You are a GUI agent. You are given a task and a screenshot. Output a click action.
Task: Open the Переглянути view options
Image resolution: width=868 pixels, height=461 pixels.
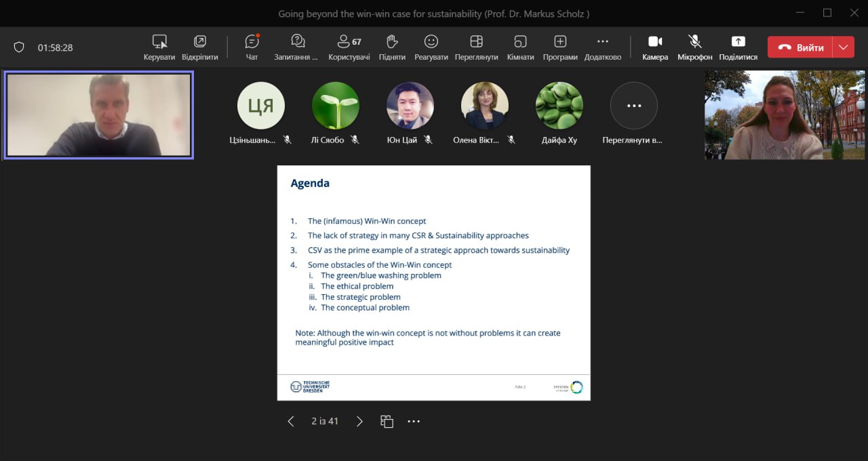477,47
